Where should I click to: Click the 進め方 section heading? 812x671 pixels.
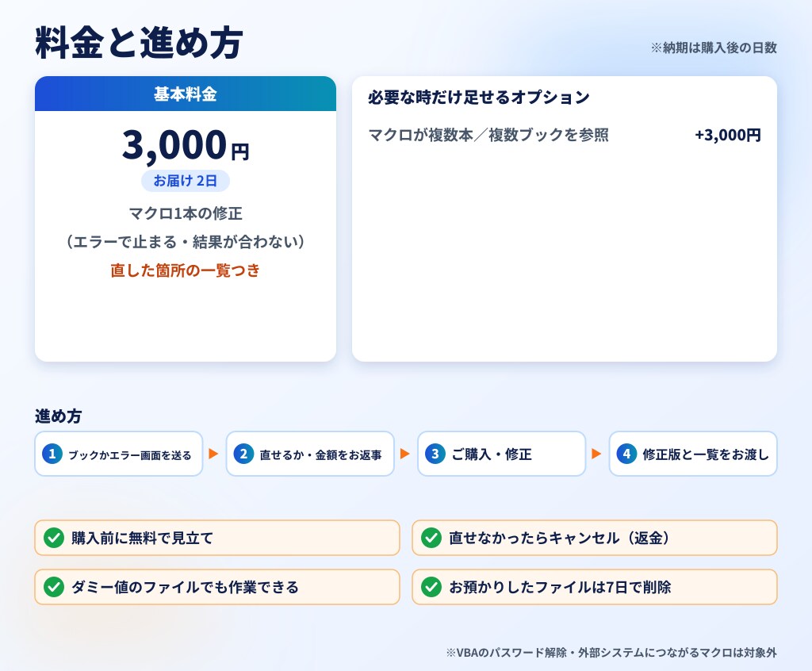58,416
